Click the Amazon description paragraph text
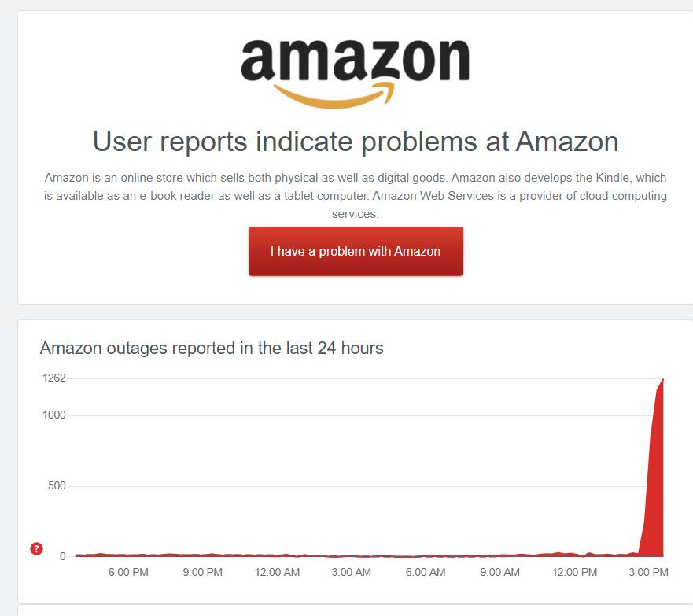Viewport: 693px width, 616px height. pos(356,196)
